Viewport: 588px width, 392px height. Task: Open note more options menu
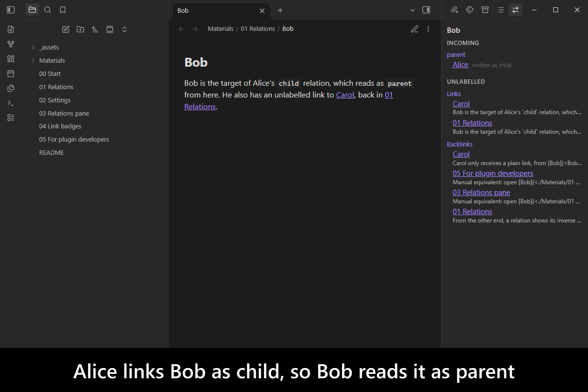tap(428, 29)
